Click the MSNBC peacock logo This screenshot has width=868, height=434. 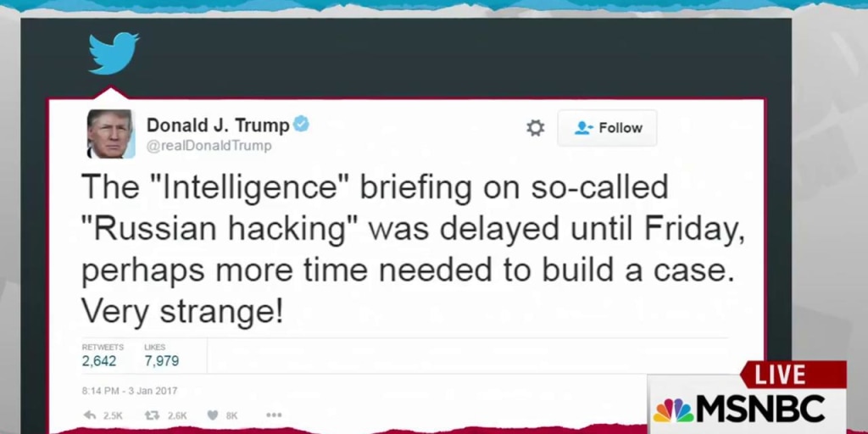pyautogui.click(x=673, y=410)
